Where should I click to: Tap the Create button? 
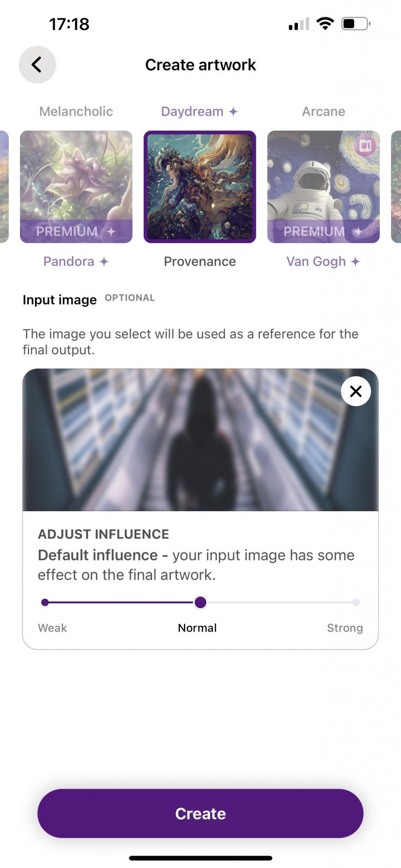point(200,814)
